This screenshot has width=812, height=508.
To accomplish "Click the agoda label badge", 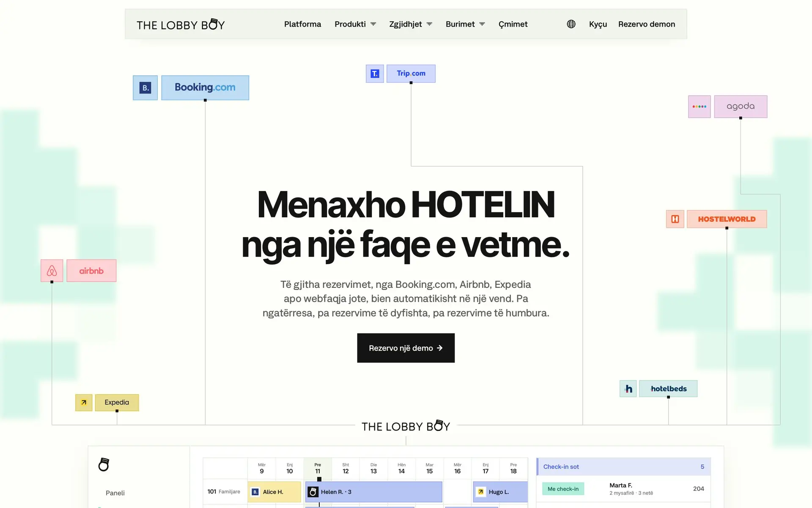I will point(741,107).
